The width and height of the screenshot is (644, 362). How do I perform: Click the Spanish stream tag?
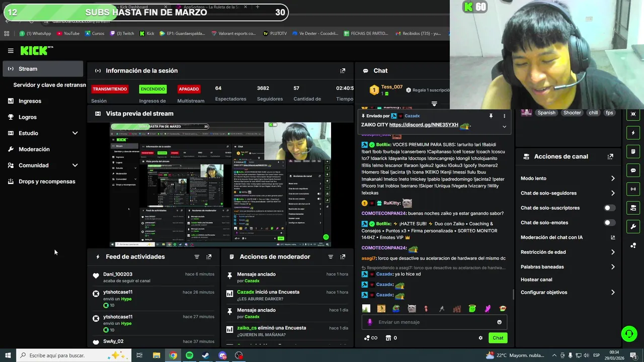click(546, 113)
